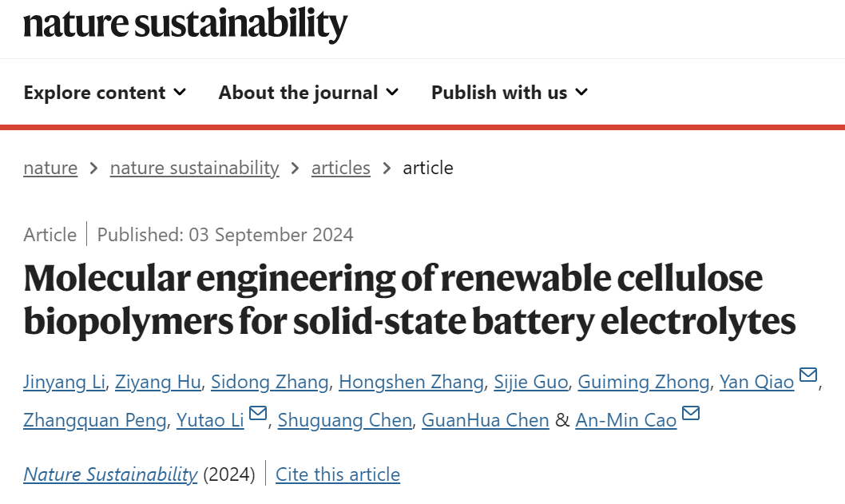Click the nature sustainability logo
This screenshot has width=845, height=504.
coord(185,24)
